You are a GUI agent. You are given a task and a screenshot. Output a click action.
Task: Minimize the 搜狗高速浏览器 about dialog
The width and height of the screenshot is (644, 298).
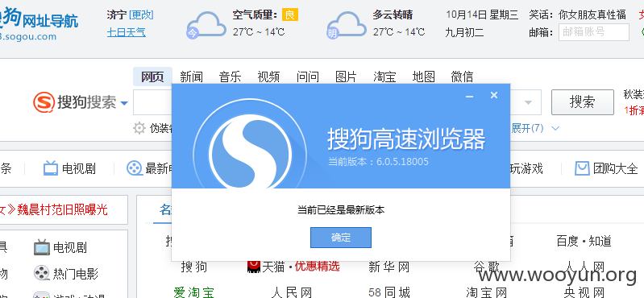tap(469, 96)
